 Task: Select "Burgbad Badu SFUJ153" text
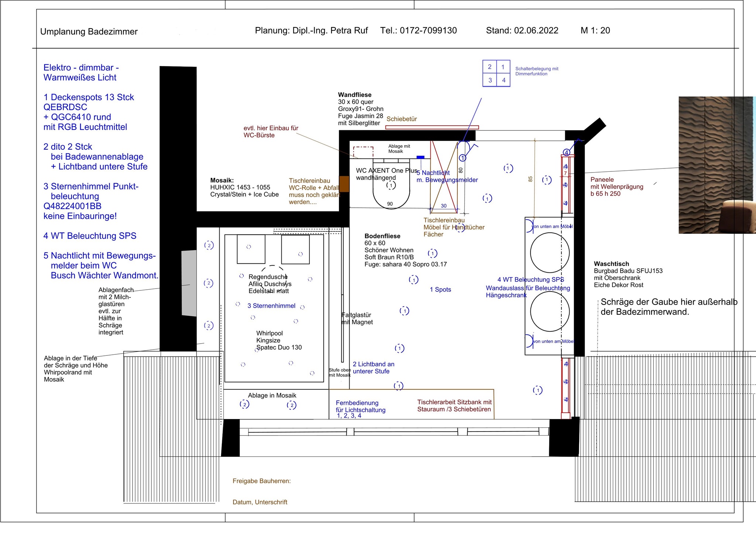coord(628,271)
